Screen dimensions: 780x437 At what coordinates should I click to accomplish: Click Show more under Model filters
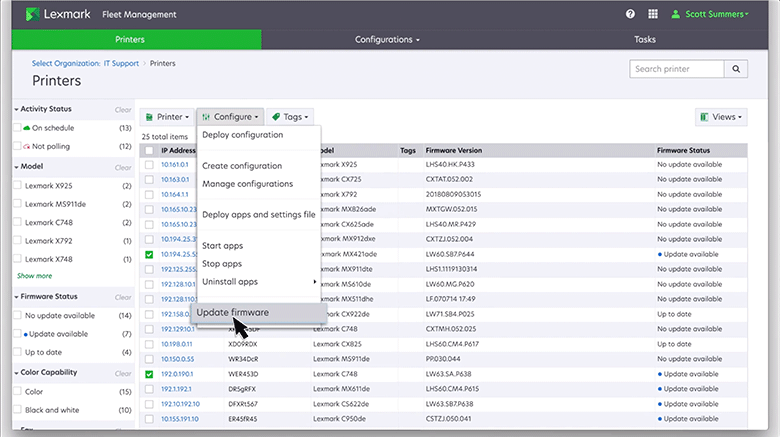(x=34, y=275)
